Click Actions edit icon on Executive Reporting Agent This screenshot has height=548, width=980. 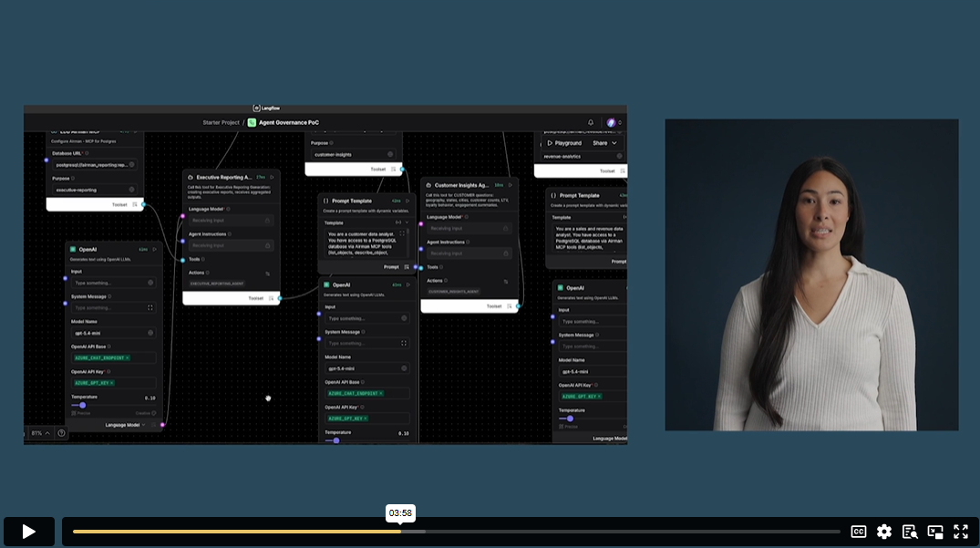coord(267,274)
